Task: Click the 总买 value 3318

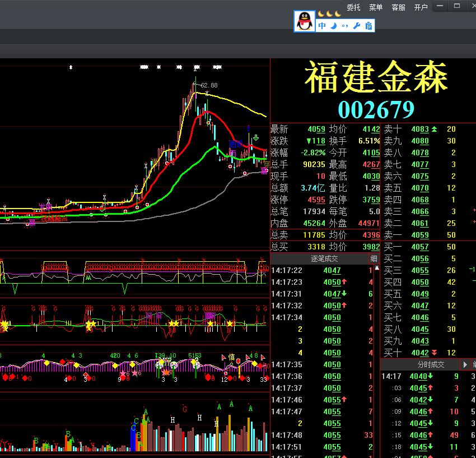Action: (x=316, y=247)
